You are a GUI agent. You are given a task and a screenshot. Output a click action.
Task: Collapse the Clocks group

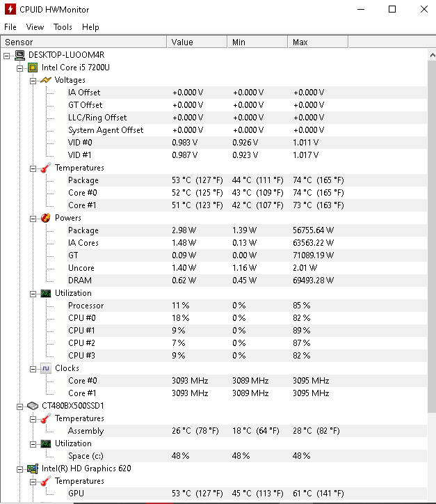click(33, 370)
